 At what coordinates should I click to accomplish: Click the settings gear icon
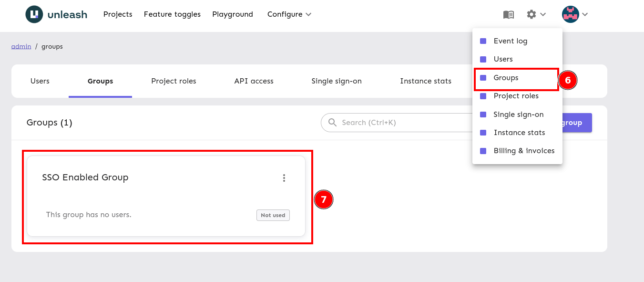click(x=531, y=14)
